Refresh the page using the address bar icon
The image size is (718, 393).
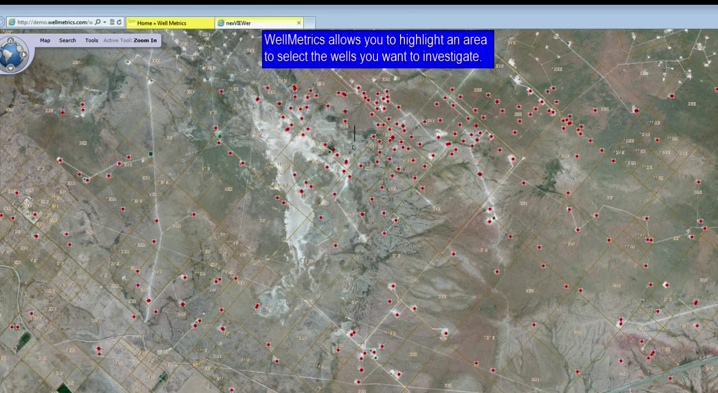coord(119,22)
